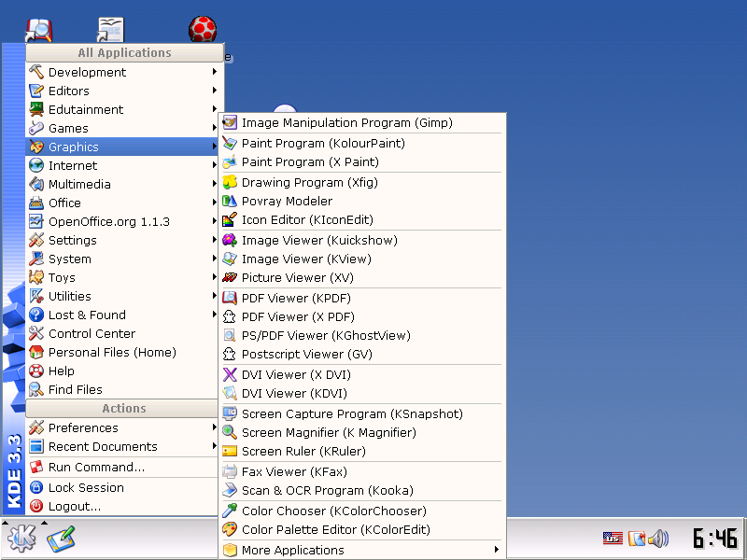Expand the Recent Documents submenu arrow
The width and height of the screenshot is (747, 560).
(x=215, y=446)
